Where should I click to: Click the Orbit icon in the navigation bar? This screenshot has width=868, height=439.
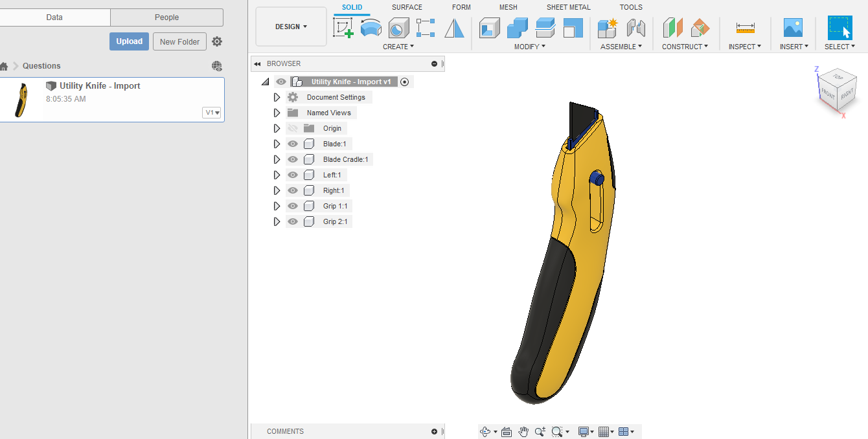(x=486, y=431)
